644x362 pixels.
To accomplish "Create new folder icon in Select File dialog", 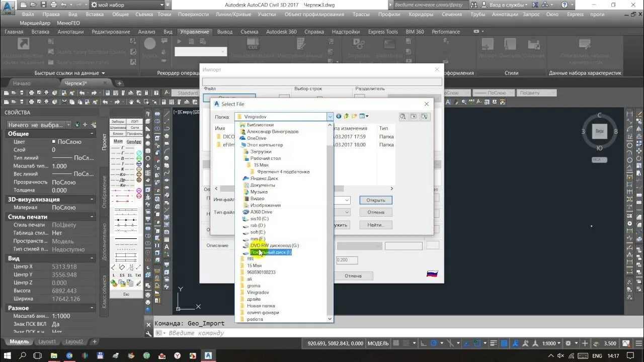I will pos(354,116).
